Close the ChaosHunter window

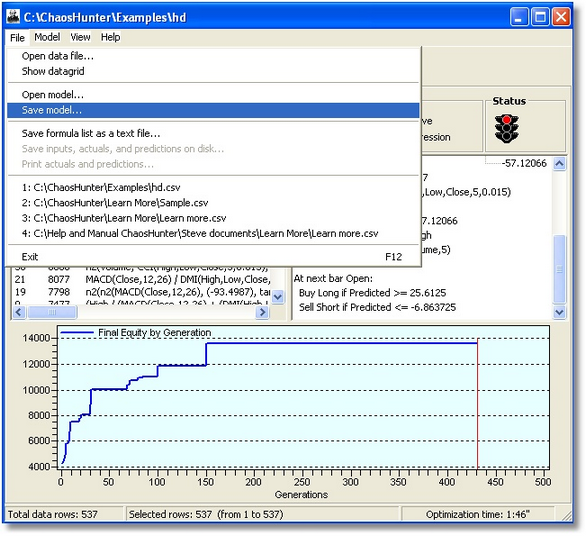click(x=561, y=17)
